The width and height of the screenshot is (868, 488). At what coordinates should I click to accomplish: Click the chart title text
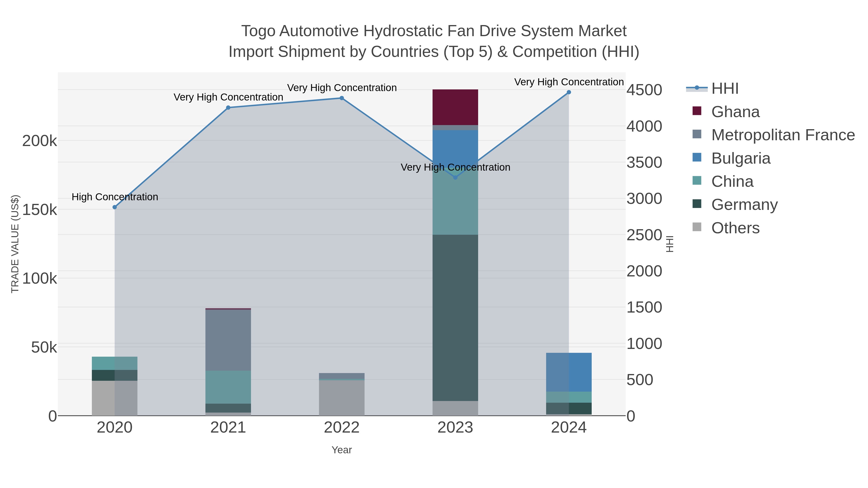[434, 41]
